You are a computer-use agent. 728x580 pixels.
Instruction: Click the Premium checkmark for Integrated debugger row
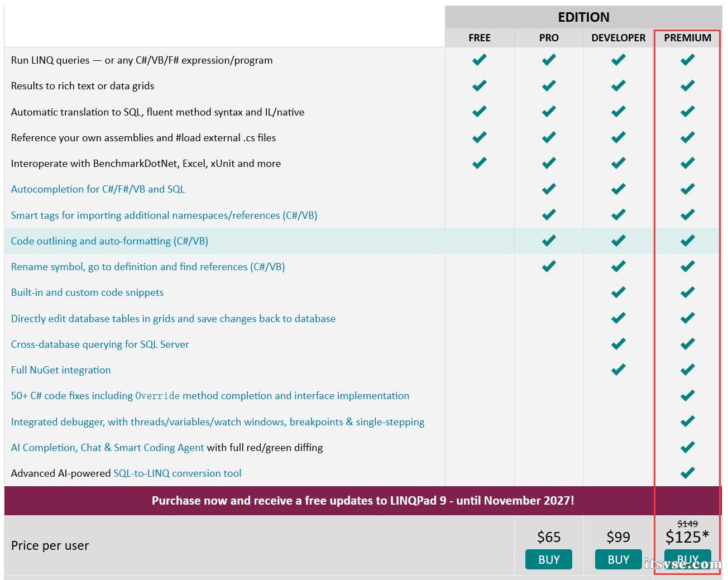click(687, 421)
